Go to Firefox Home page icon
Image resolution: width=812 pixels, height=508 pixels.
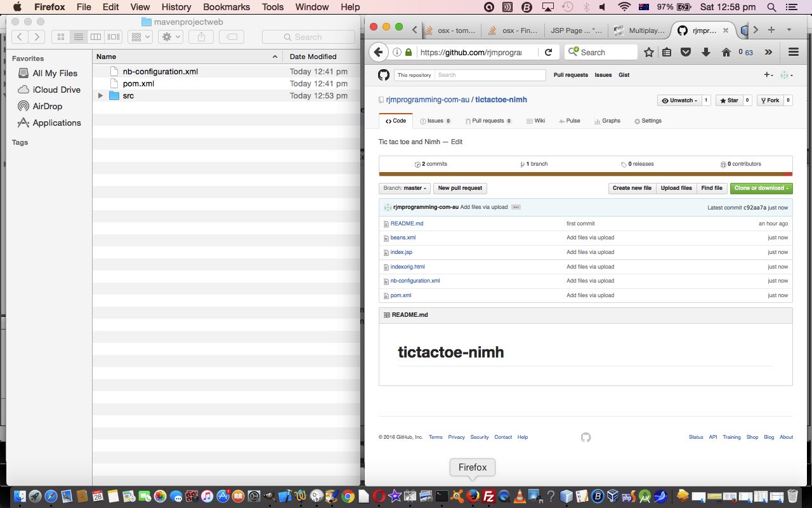point(726,52)
